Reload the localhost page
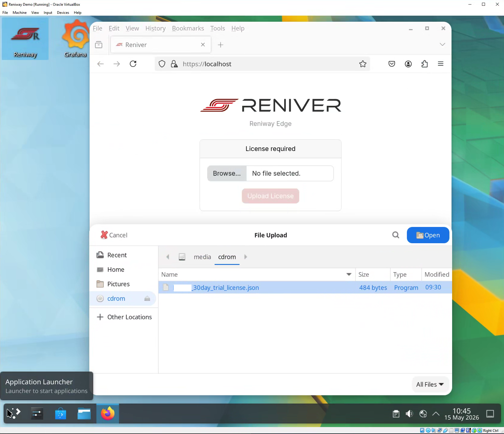 coord(133,64)
